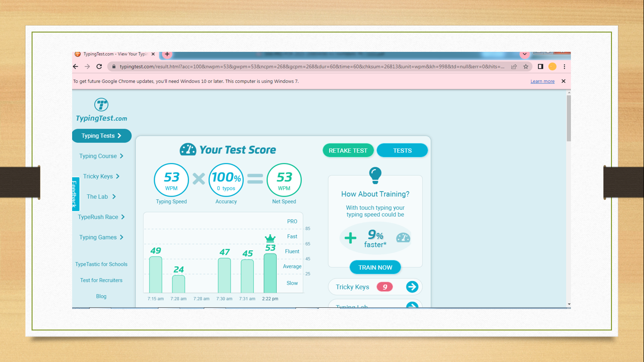644x362 pixels.
Task: Select the 53 WPM bar at 2:22 pm
Action: click(270, 273)
